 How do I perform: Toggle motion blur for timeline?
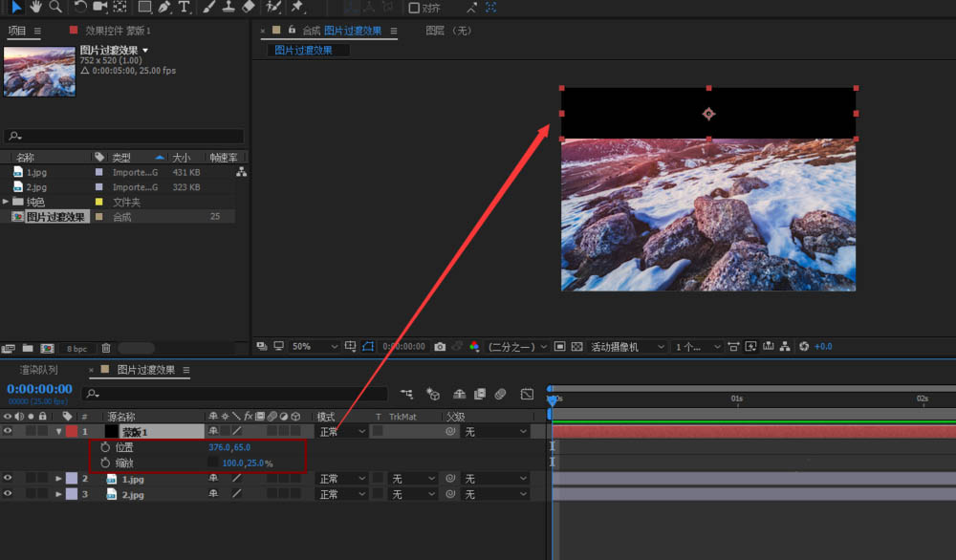[x=501, y=395]
